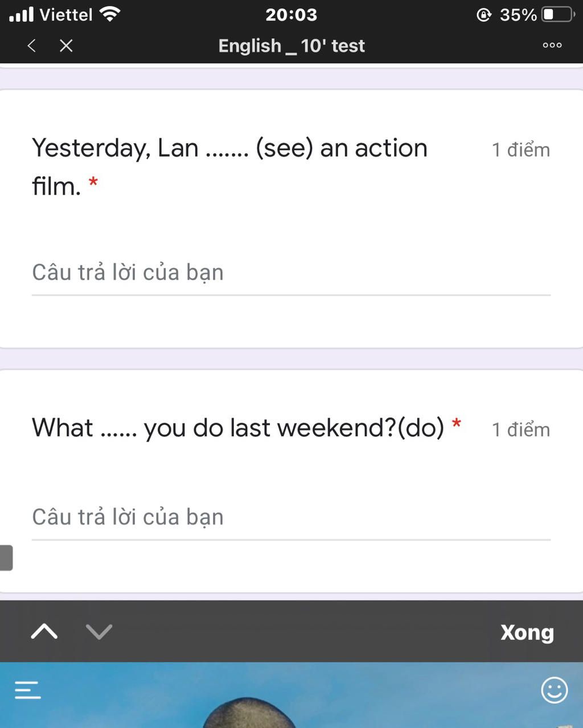Focus answer field for Lan see question
The image size is (583, 728).
(291, 273)
